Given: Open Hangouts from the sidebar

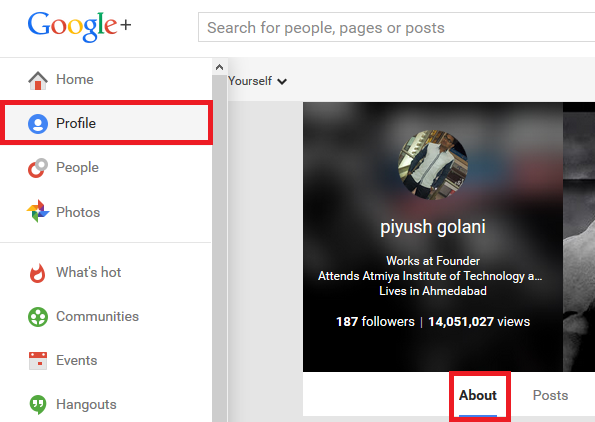Looking at the screenshot, I should [x=86, y=405].
